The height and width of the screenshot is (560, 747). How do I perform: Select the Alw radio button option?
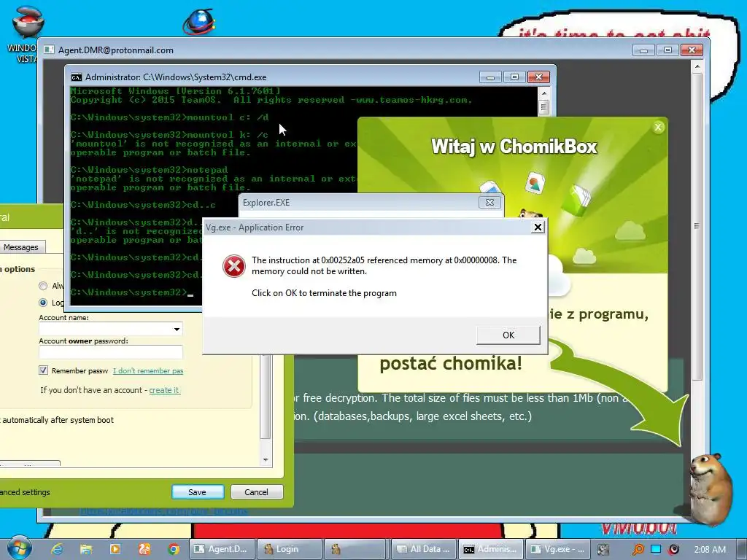(x=43, y=286)
